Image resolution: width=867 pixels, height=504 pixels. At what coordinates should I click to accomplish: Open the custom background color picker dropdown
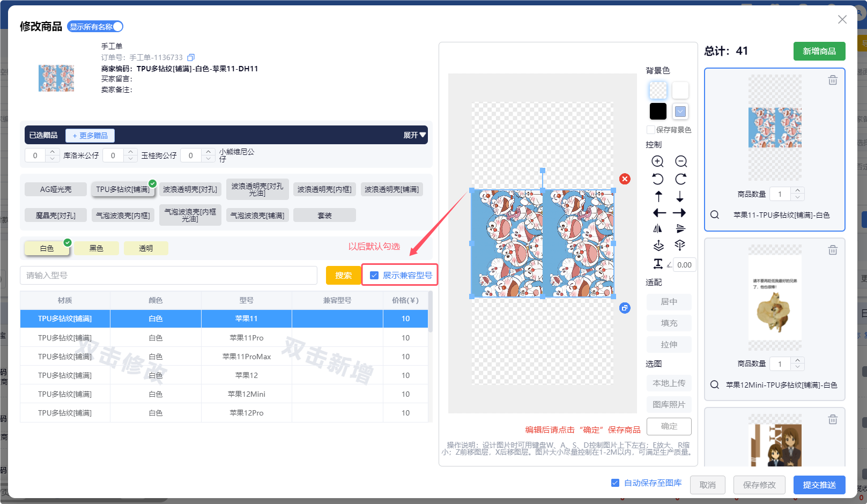pos(680,112)
